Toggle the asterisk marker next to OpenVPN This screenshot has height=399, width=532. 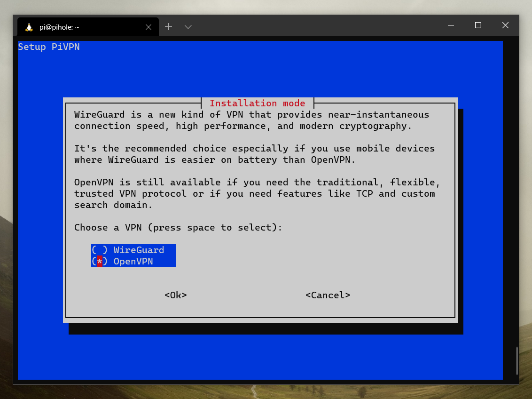point(100,261)
